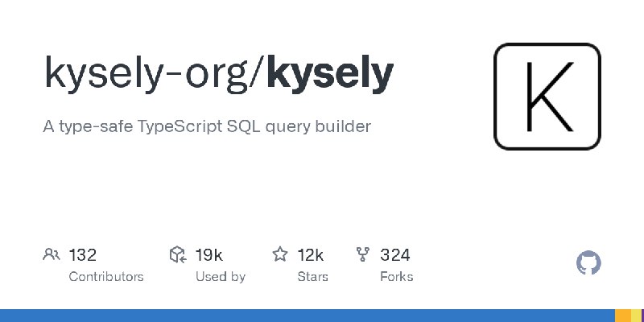The image size is (644, 322).
Task: Click the Used by label
Action: tap(221, 277)
